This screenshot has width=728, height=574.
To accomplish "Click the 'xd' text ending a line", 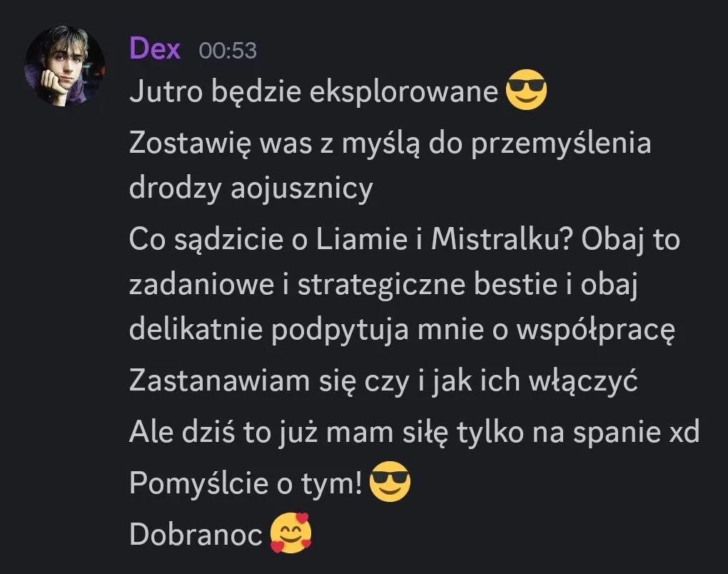I will (x=682, y=433).
